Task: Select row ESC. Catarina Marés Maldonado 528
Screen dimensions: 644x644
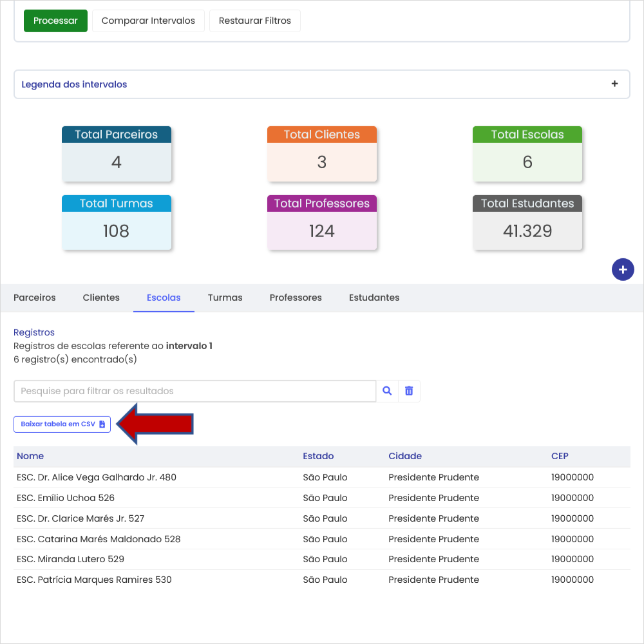Action: click(x=322, y=539)
